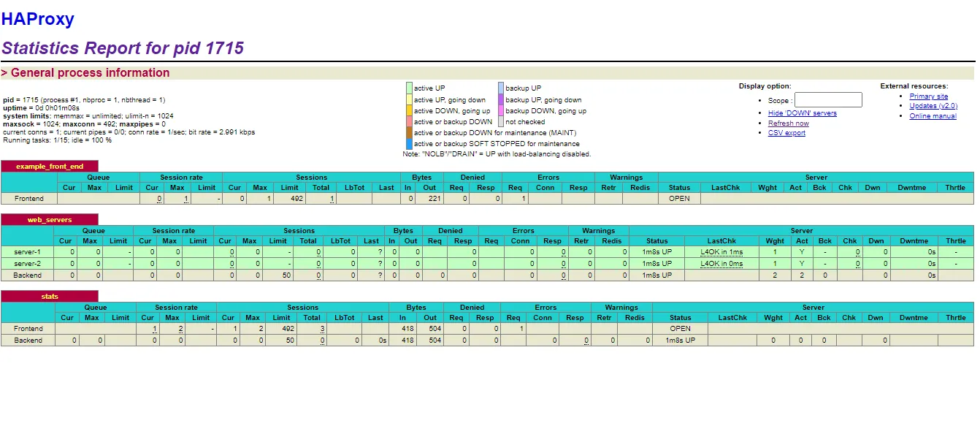980x426 pixels.
Task: Open the Updates (v2.0) link
Action: 933,106
